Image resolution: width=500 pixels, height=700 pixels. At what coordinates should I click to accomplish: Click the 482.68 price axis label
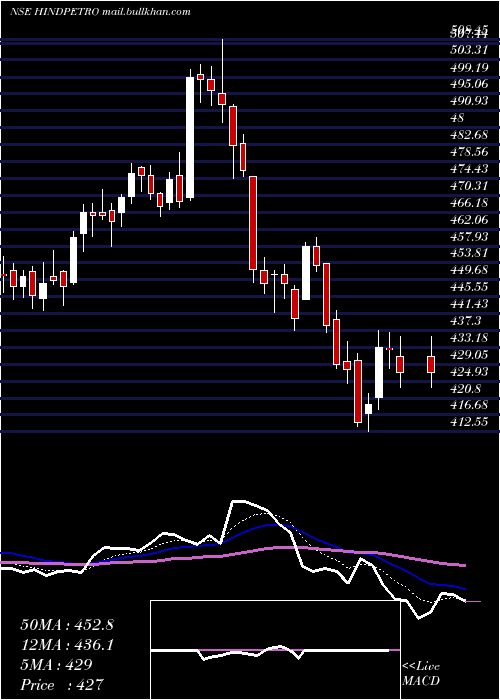(468, 135)
